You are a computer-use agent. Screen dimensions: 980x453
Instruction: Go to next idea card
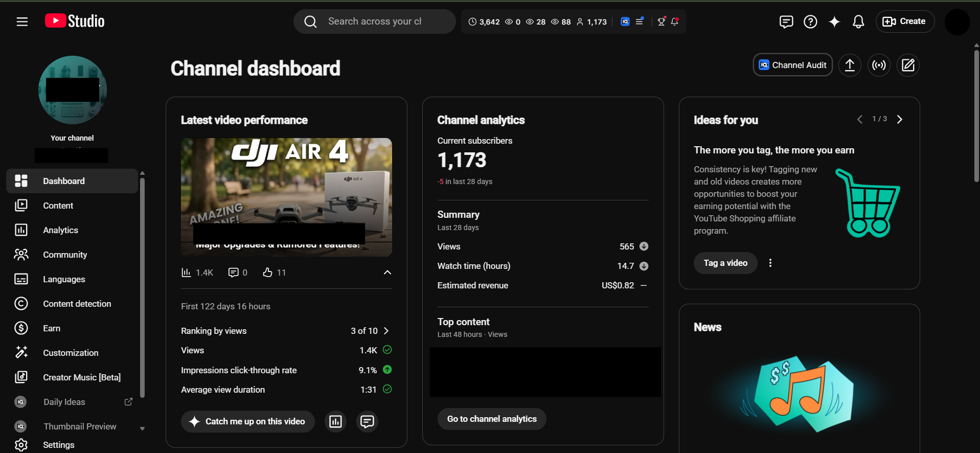(x=900, y=119)
